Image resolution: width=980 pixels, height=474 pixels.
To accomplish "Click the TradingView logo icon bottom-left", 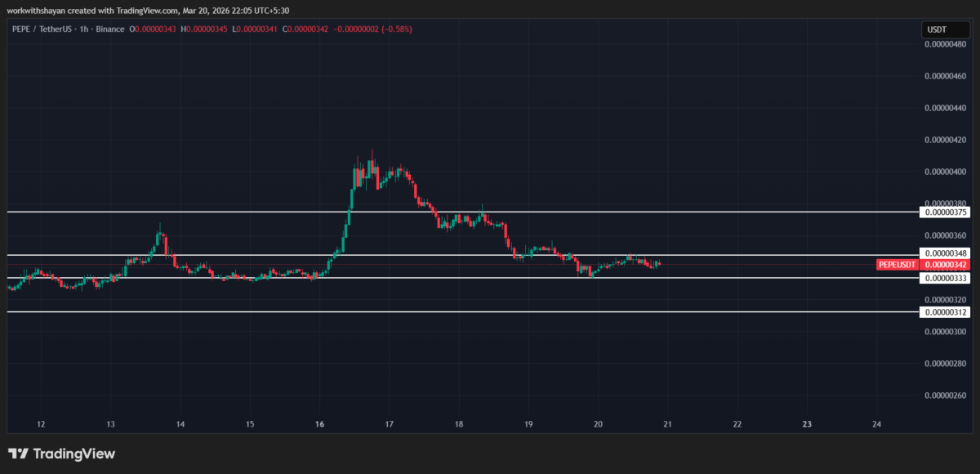I will (18, 454).
